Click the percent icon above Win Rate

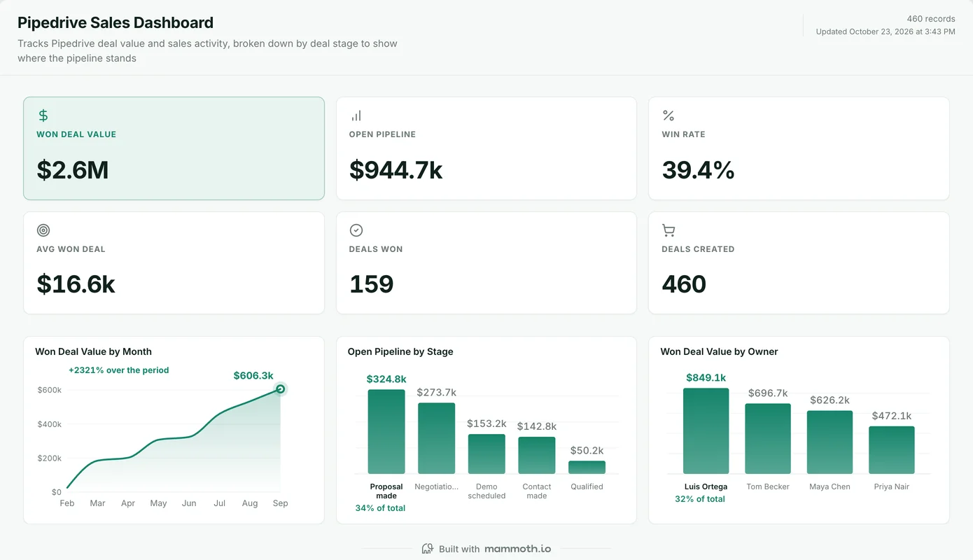tap(668, 115)
